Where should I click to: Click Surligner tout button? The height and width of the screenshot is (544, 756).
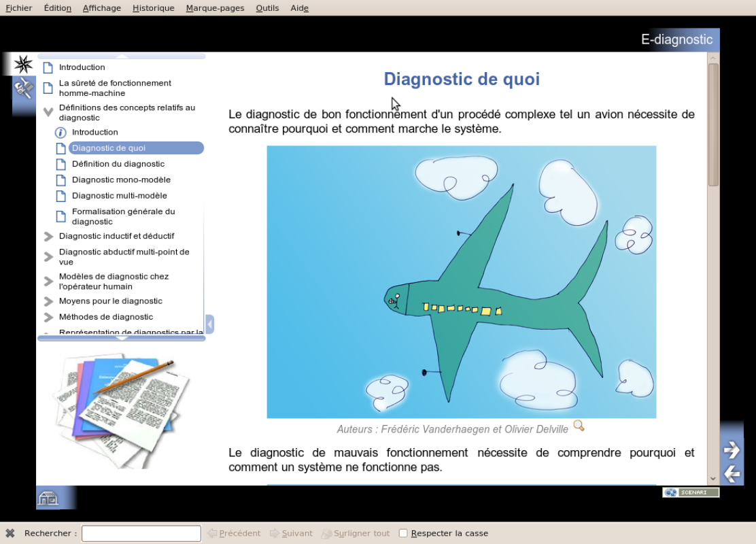coord(356,533)
